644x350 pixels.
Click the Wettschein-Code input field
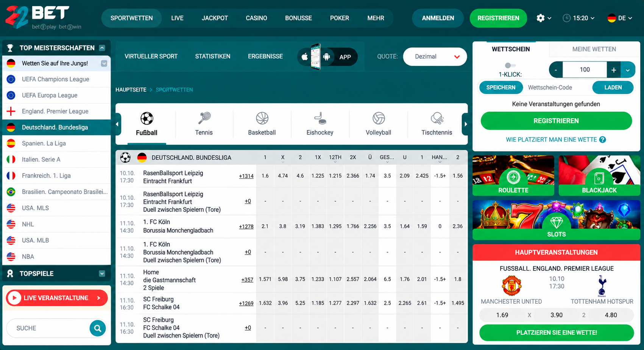pos(557,87)
